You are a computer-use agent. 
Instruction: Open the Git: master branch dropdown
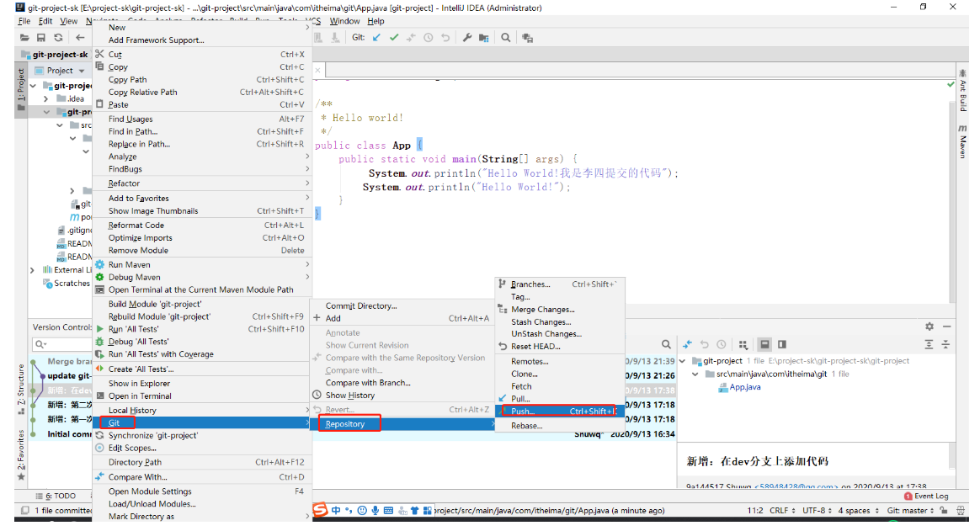click(911, 511)
